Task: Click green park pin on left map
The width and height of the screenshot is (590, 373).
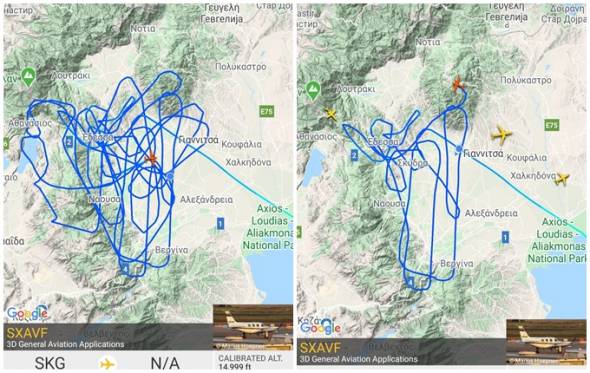Action: [x=29, y=77]
